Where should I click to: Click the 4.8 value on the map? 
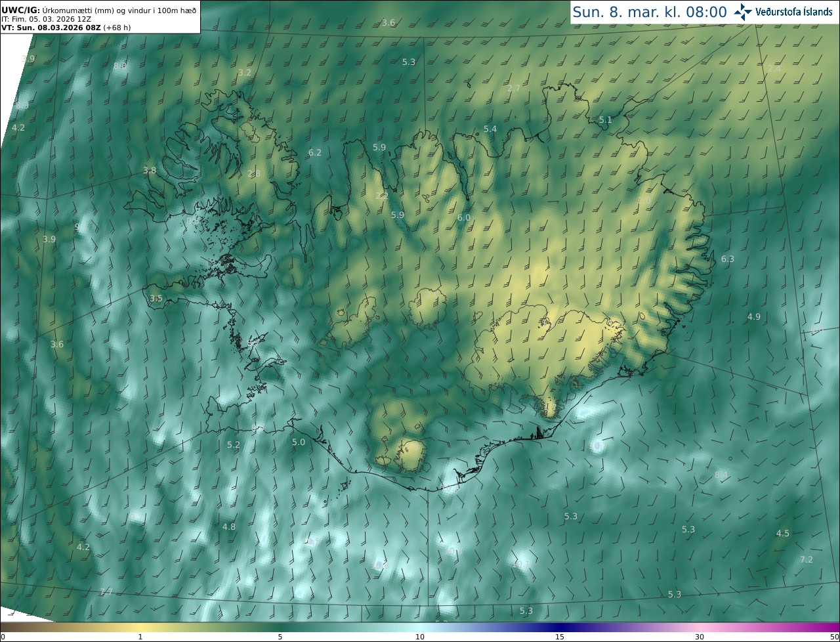coord(229,527)
